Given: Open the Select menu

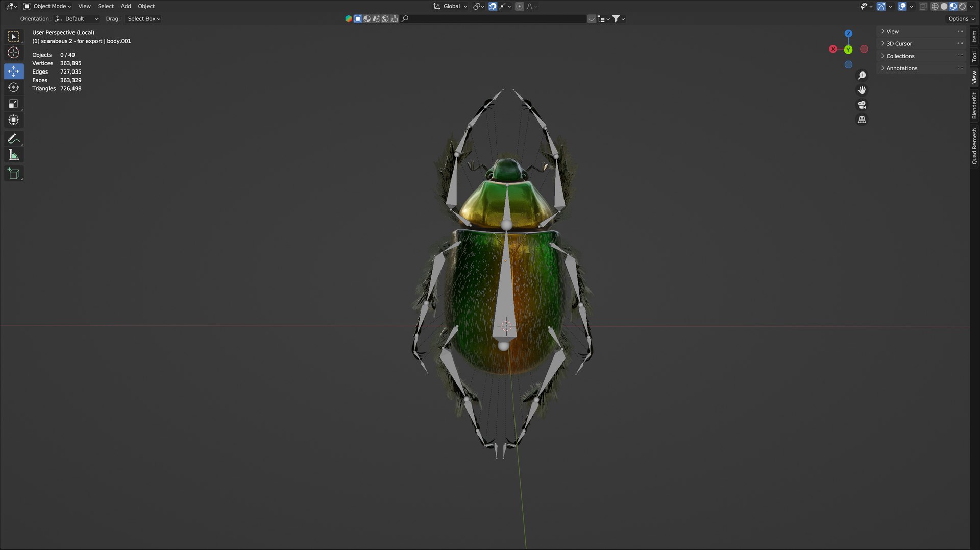Looking at the screenshot, I should click(106, 6).
